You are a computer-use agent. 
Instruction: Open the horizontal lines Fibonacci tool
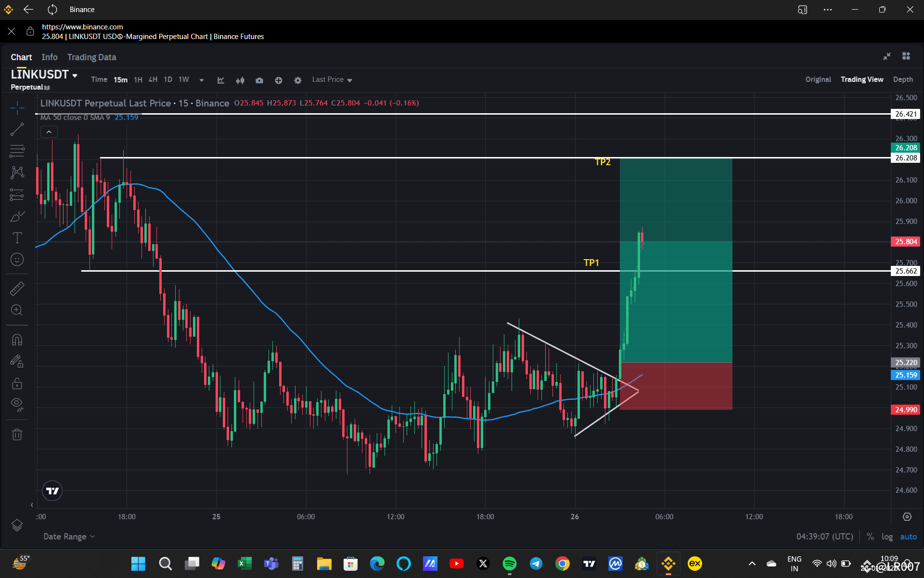tap(17, 151)
